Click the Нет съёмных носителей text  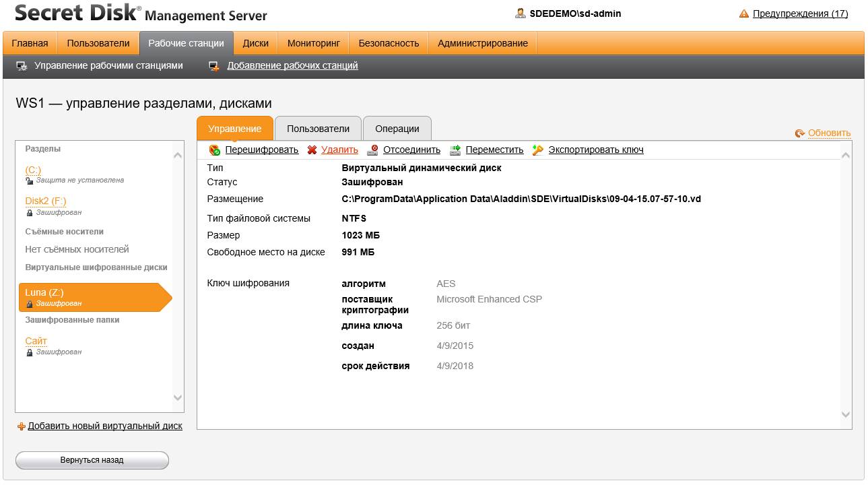pyautogui.click(x=77, y=249)
